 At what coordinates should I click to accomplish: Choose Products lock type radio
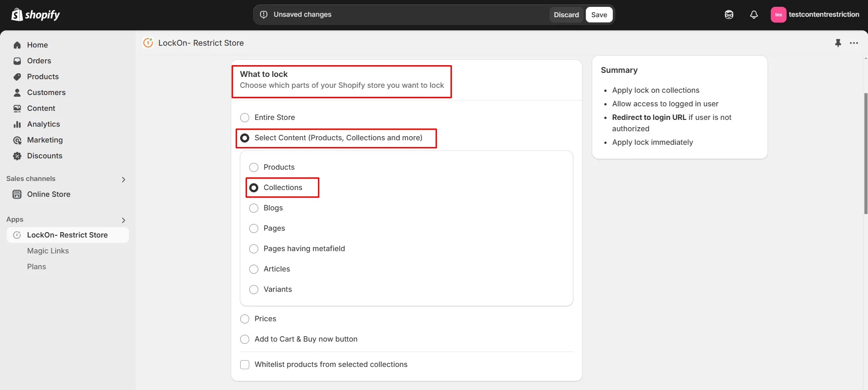coord(254,167)
